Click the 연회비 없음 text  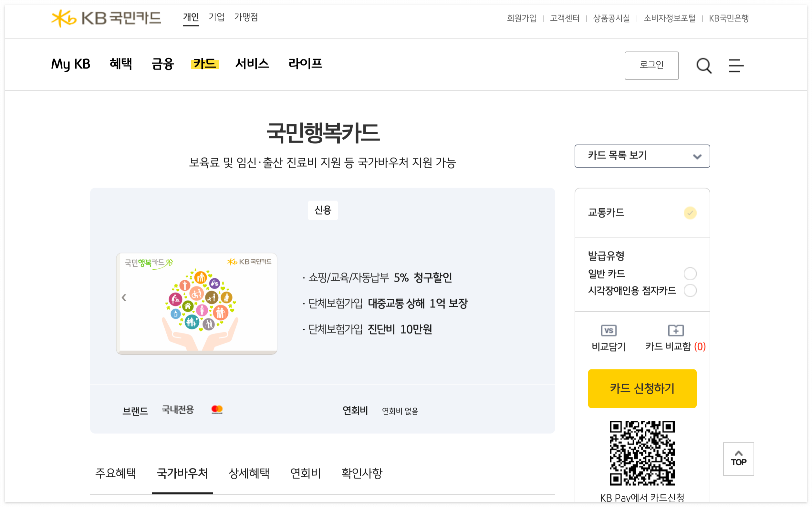click(400, 411)
